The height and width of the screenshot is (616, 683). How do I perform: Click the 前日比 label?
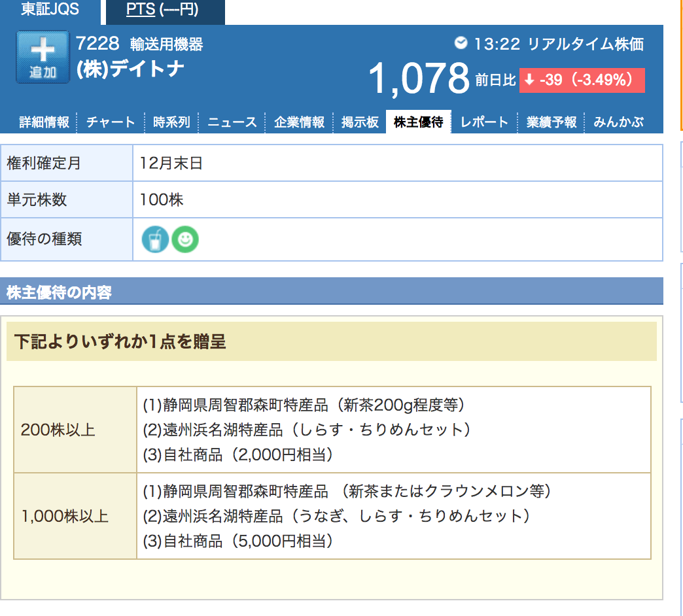pyautogui.click(x=495, y=80)
